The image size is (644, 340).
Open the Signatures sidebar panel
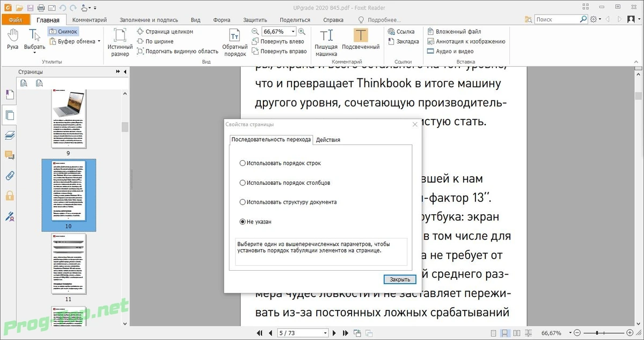coord(9,216)
